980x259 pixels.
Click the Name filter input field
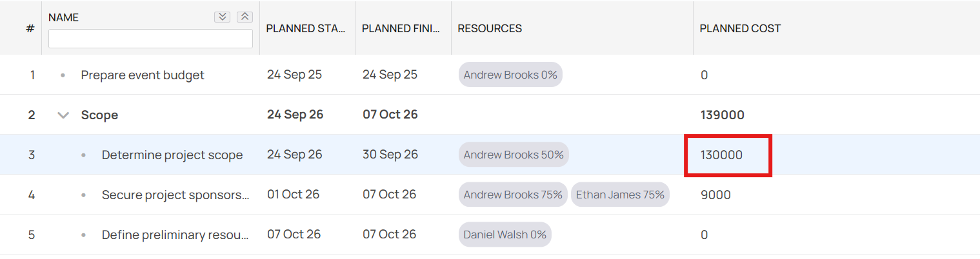click(x=150, y=39)
